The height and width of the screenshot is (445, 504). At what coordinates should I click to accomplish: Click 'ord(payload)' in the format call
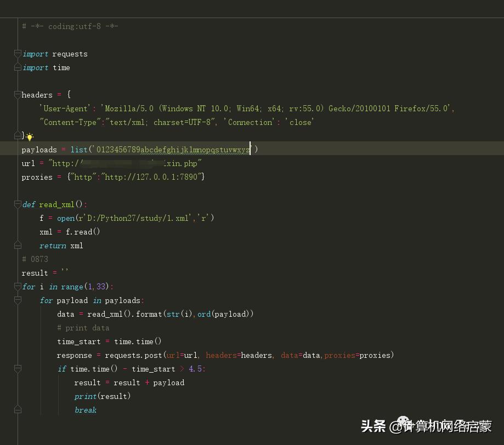pyautogui.click(x=223, y=314)
